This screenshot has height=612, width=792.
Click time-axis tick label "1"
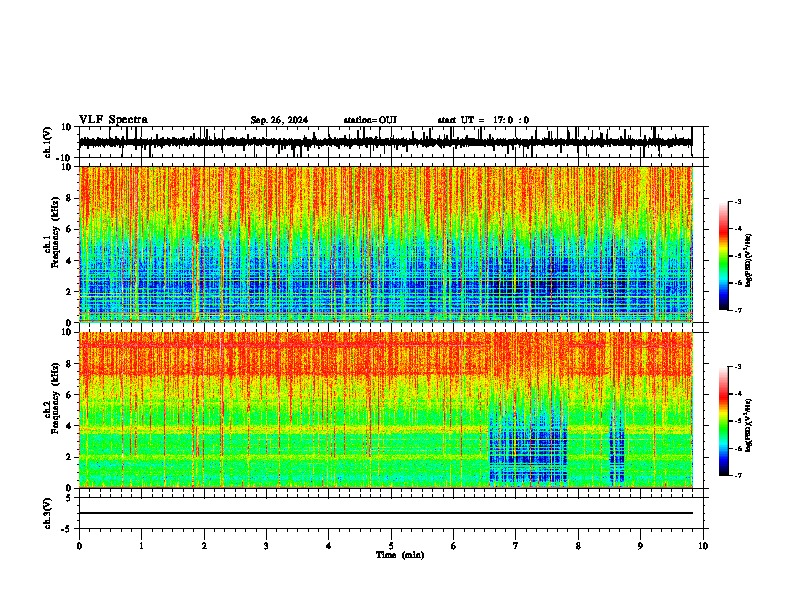point(141,546)
